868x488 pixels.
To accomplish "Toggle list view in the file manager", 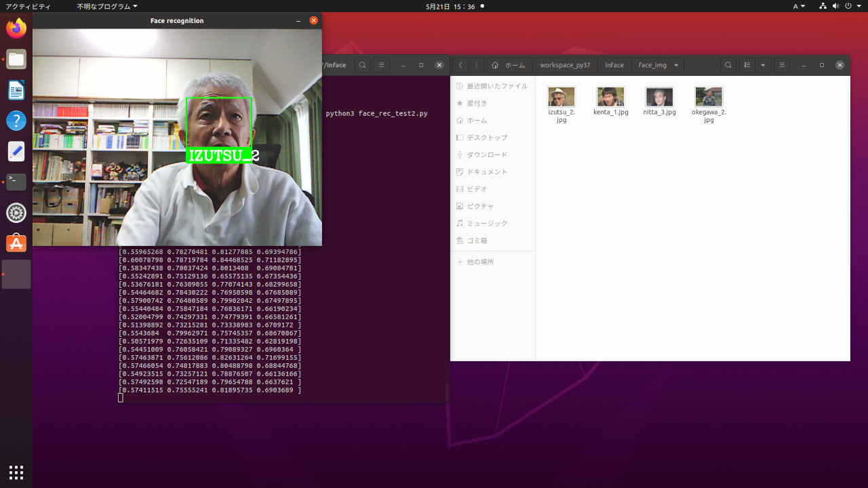I will pyautogui.click(x=747, y=65).
